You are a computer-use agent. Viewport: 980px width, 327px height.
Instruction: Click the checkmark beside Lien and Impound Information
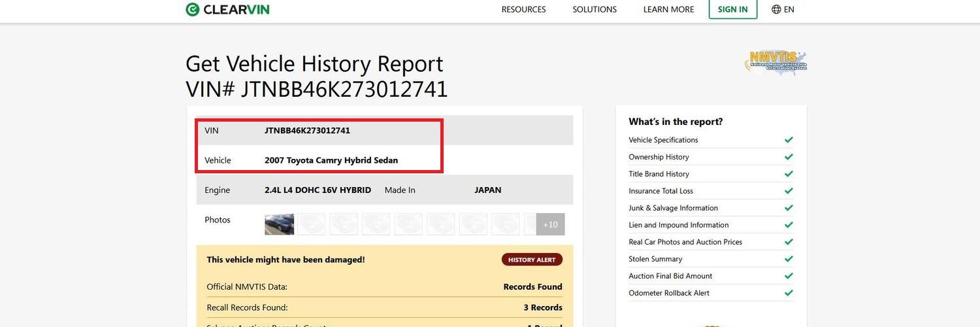point(789,225)
